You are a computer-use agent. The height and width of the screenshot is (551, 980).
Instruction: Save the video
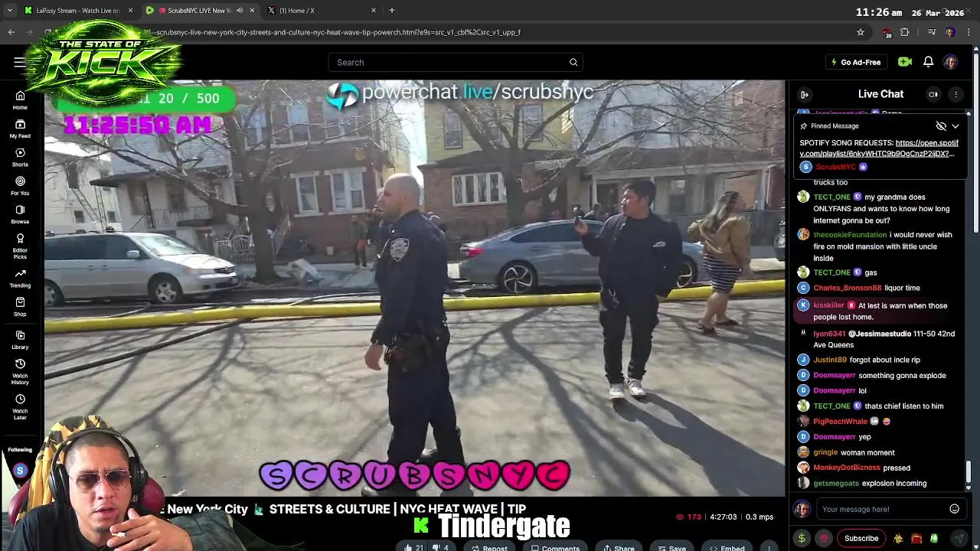pyautogui.click(x=671, y=546)
